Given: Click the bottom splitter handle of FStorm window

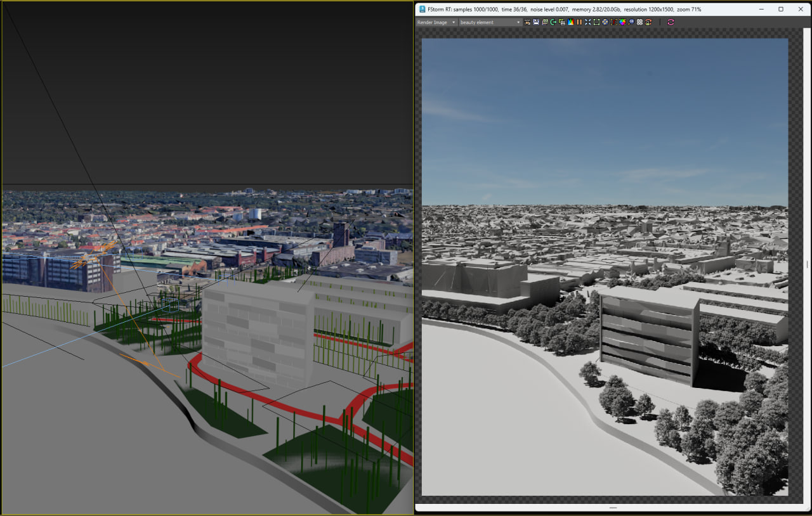Looking at the screenshot, I should (x=613, y=508).
